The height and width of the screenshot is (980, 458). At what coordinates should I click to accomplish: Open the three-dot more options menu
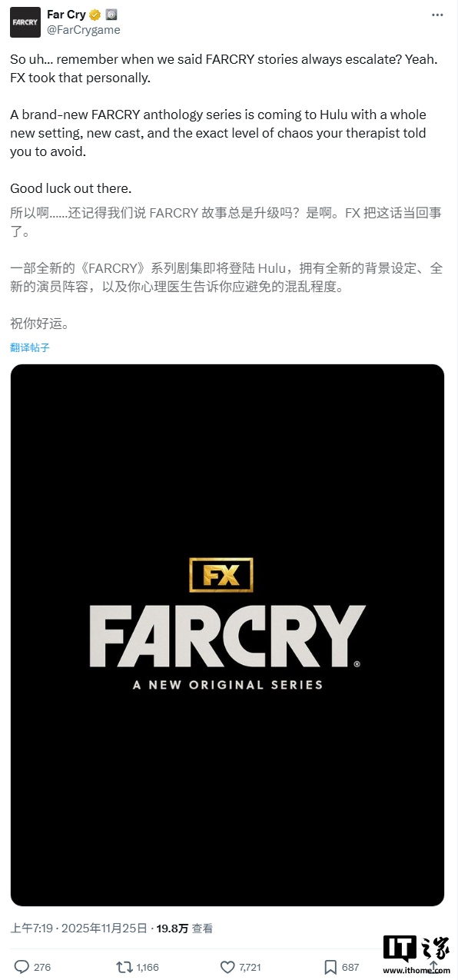click(437, 15)
